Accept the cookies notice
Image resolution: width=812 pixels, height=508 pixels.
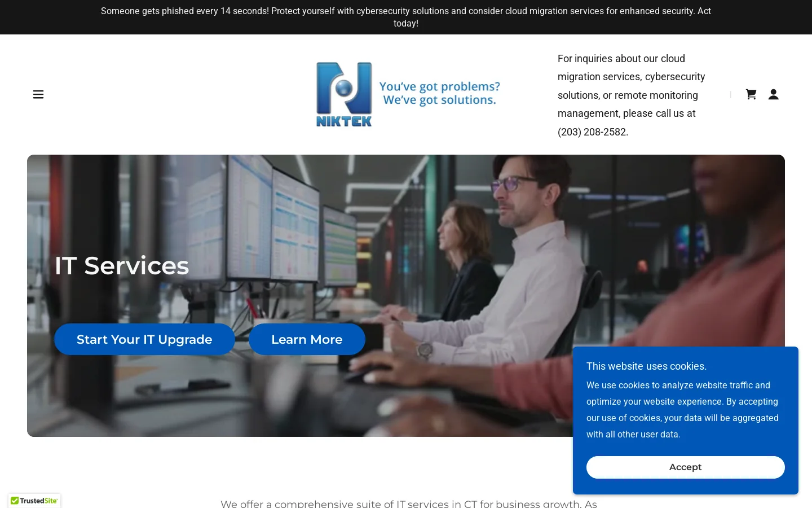coord(686,467)
